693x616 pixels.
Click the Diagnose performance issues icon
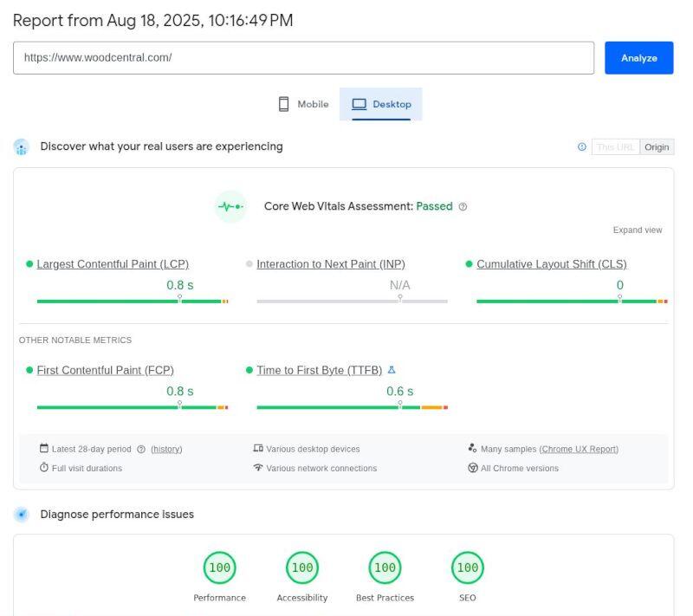21,515
